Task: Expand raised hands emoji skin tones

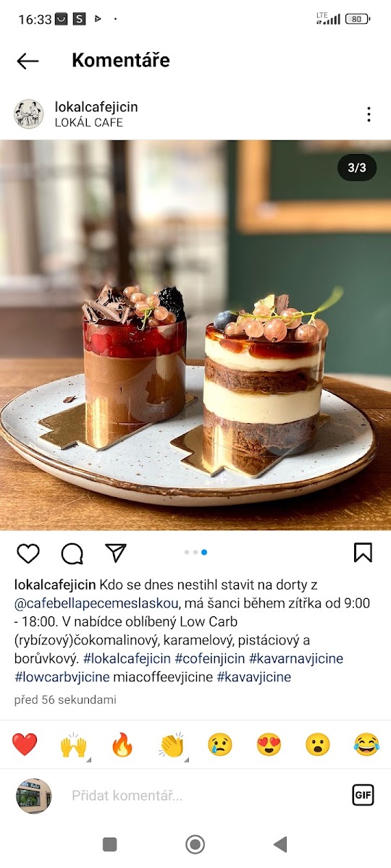Action: click(74, 744)
